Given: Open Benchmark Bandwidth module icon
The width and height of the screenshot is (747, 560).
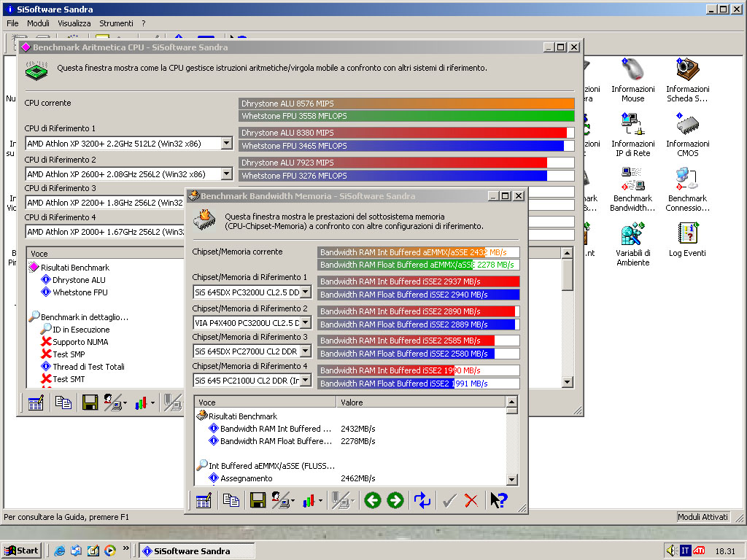Looking at the screenshot, I should tap(632, 189).
